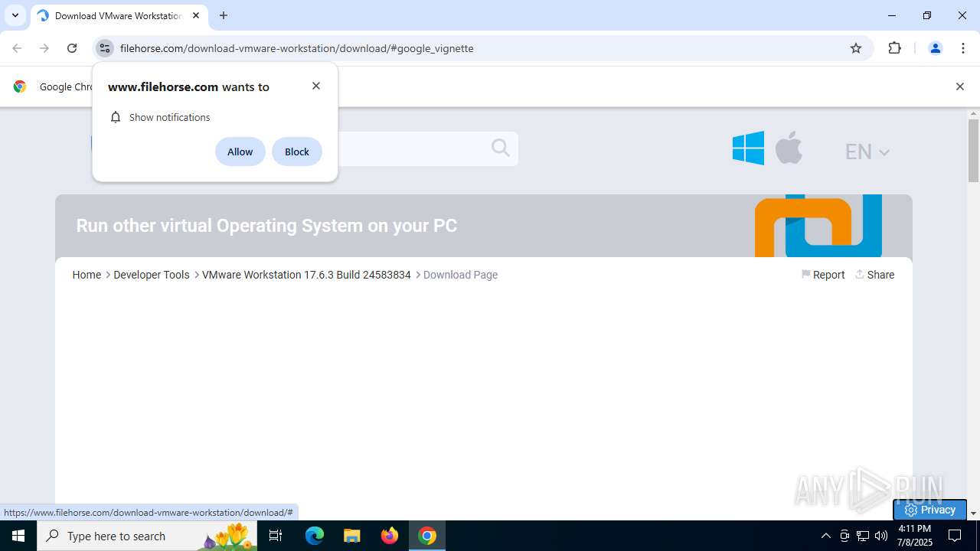
Task: View site information icon in address bar
Action: coord(105,48)
